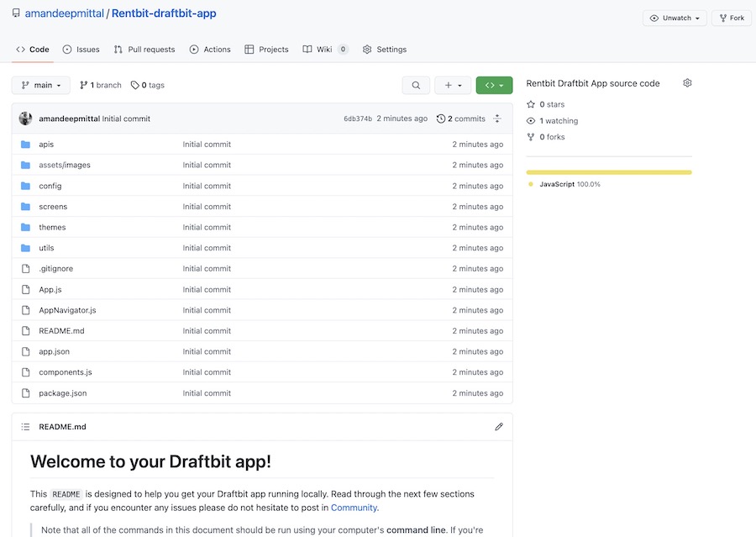Open the plus add-file dropdown

pos(453,86)
